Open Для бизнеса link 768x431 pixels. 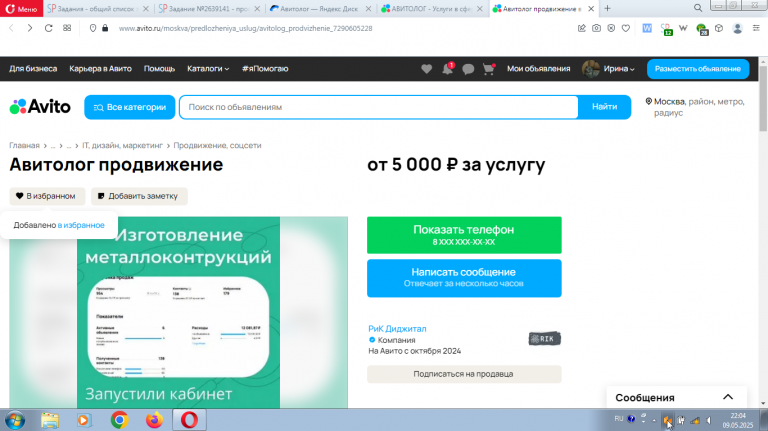[33, 69]
